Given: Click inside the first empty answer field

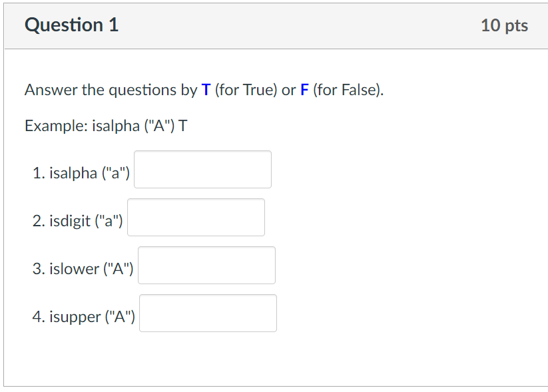Looking at the screenshot, I should click(x=202, y=170).
